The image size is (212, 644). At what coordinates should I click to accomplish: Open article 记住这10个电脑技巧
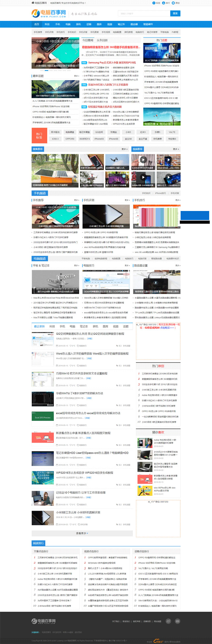81,492
